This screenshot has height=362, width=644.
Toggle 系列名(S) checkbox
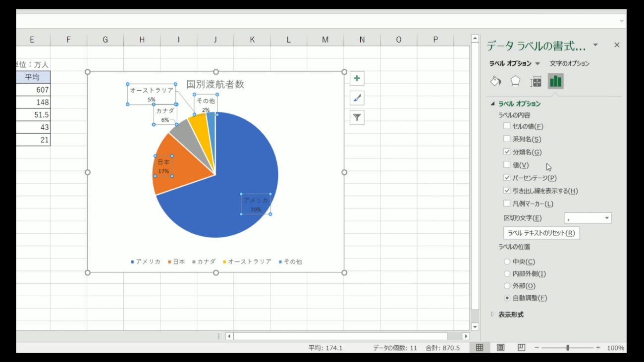[507, 139]
